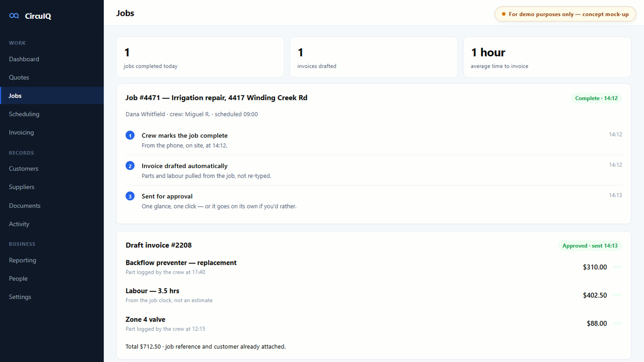Click the CirculQ infinity logo icon
Viewport: 644px width, 362px height.
tap(14, 16)
